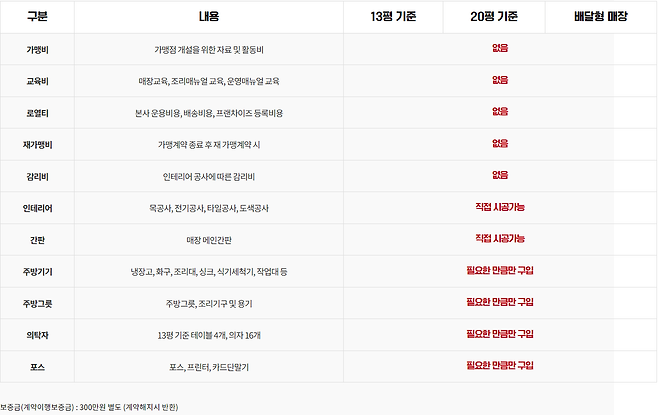
Task: Select the 가맹비 row label
Action: (x=37, y=48)
